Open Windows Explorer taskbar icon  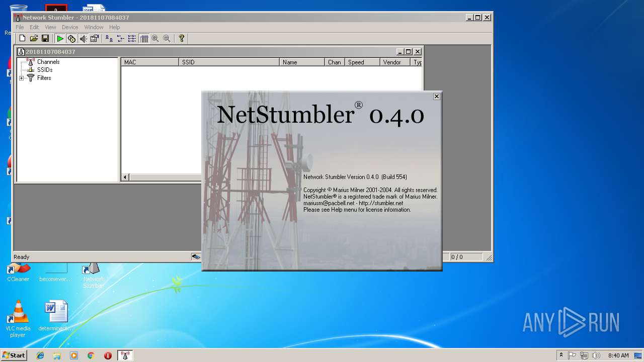57,355
